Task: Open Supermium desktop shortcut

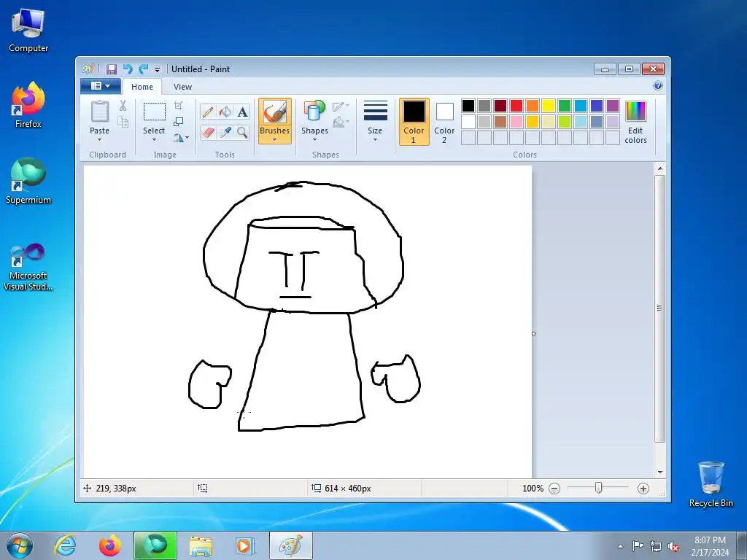Action: (x=28, y=181)
